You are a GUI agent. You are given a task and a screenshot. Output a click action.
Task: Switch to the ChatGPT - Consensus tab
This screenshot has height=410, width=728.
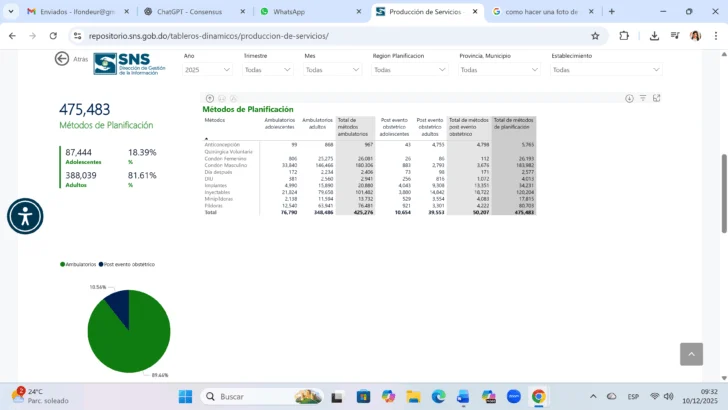coord(188,11)
